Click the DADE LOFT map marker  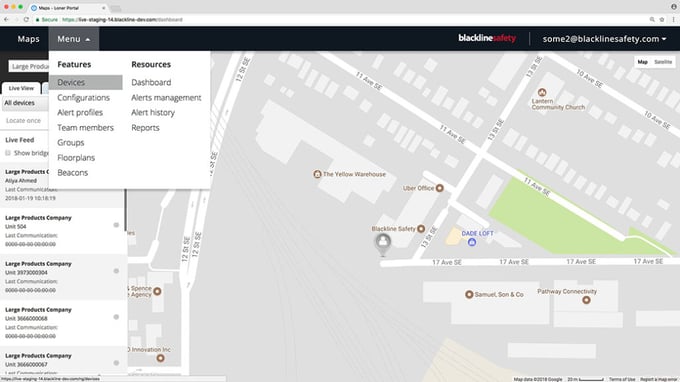coord(472,242)
